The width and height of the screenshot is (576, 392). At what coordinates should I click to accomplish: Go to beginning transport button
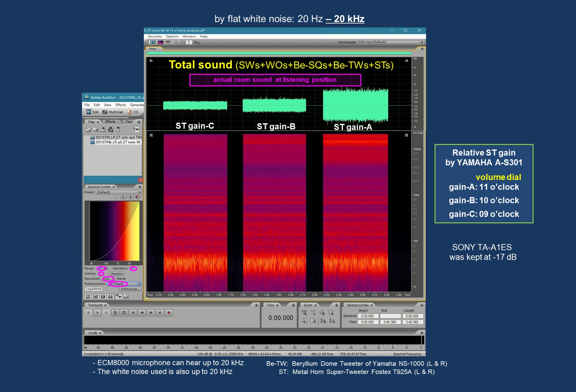coord(133,313)
